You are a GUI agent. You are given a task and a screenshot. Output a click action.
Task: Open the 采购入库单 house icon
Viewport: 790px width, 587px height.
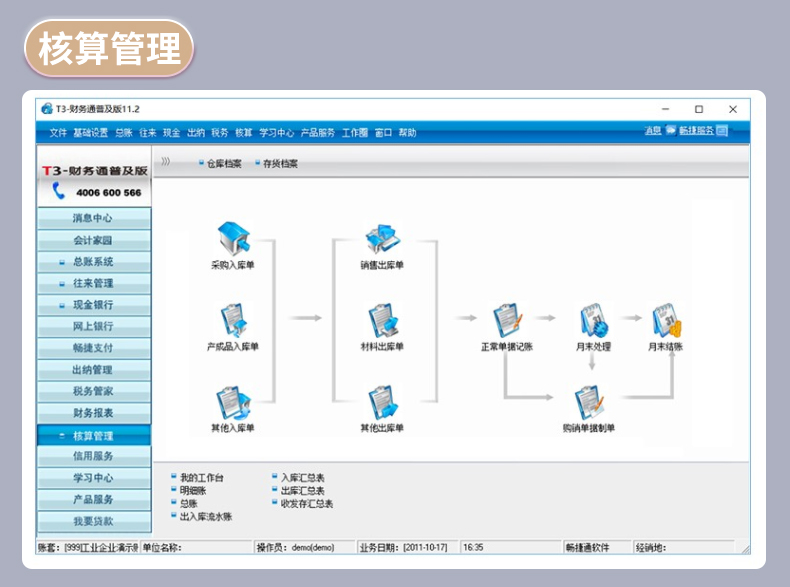pos(233,238)
